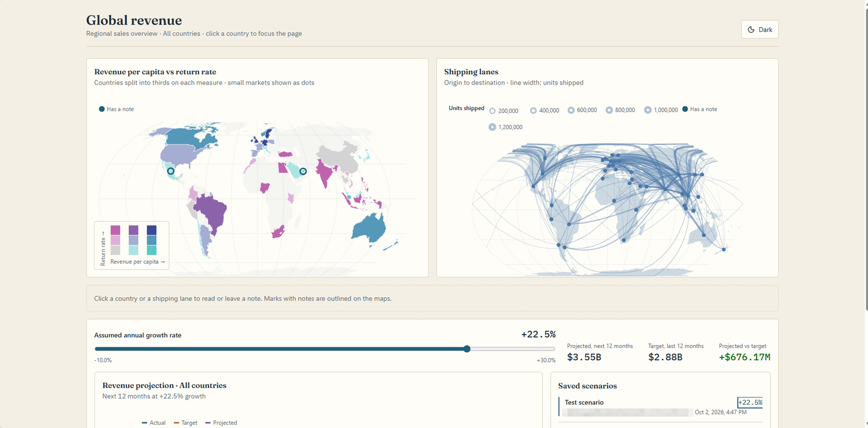Click Brazil on the revenue map
The width and height of the screenshot is (868, 428).
click(x=212, y=213)
